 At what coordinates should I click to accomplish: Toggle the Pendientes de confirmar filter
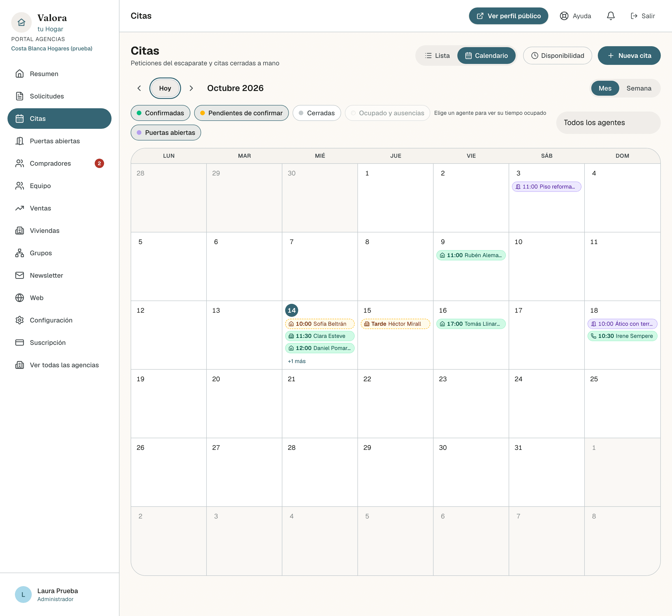[241, 113]
